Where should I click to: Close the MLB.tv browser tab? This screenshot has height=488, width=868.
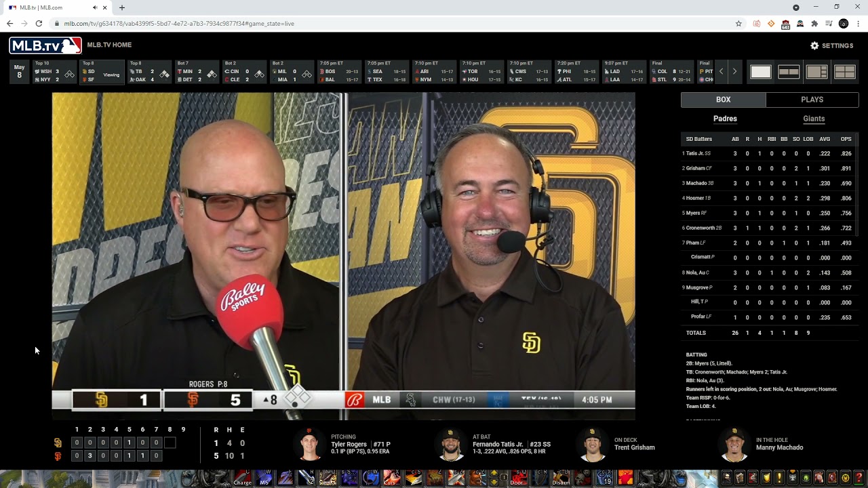pos(105,7)
